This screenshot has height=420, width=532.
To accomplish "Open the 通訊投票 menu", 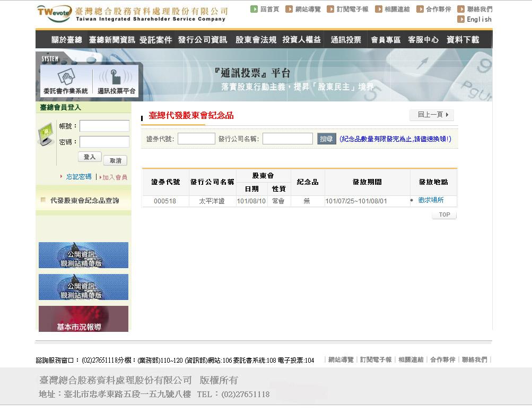I will 346,40.
